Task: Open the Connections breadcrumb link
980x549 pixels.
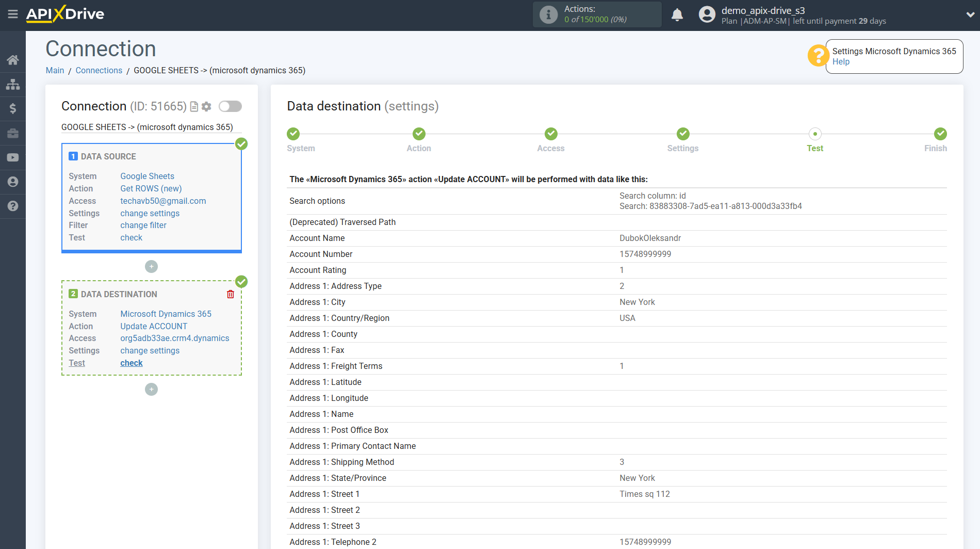Action: point(99,70)
